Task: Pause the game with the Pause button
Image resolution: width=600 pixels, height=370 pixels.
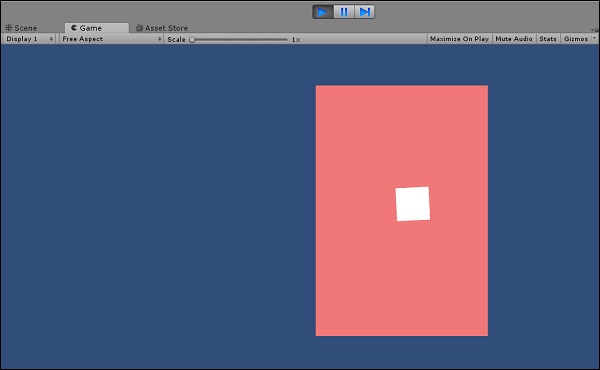Action: (344, 12)
